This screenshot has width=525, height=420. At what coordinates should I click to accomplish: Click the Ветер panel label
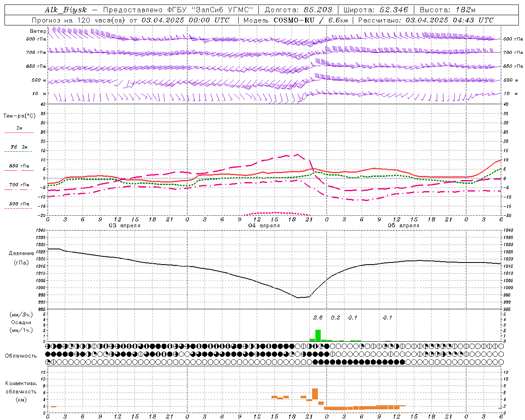point(38,31)
